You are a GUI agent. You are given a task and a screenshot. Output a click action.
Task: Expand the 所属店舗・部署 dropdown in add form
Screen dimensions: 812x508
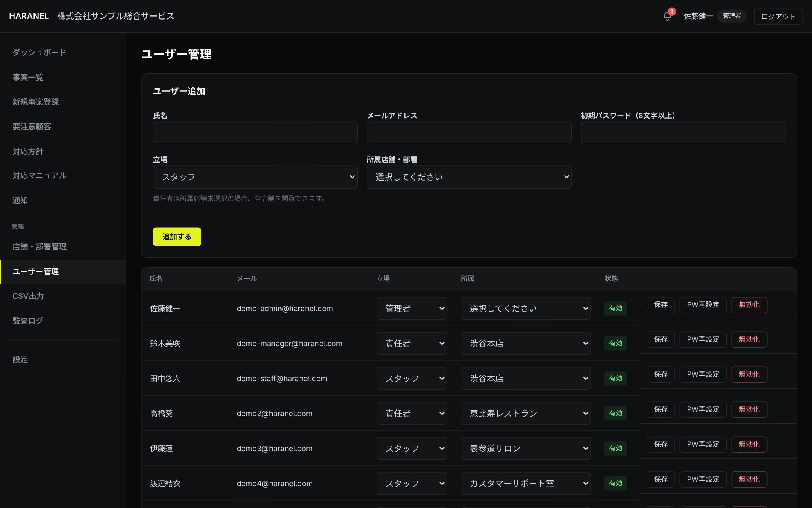click(x=469, y=177)
